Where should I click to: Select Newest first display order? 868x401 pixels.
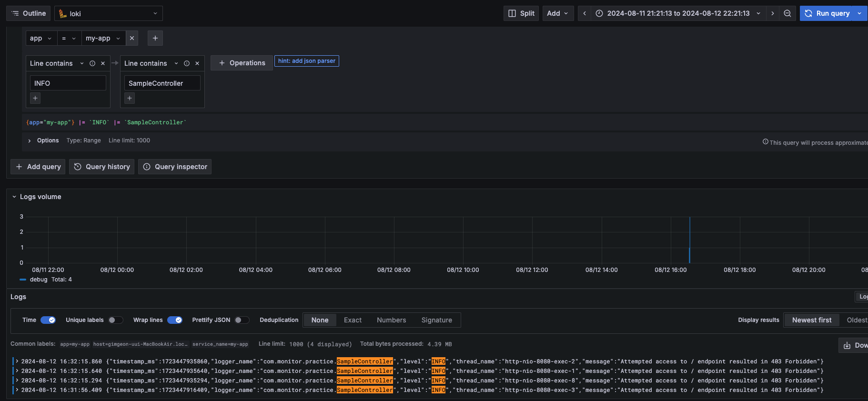[x=812, y=320]
